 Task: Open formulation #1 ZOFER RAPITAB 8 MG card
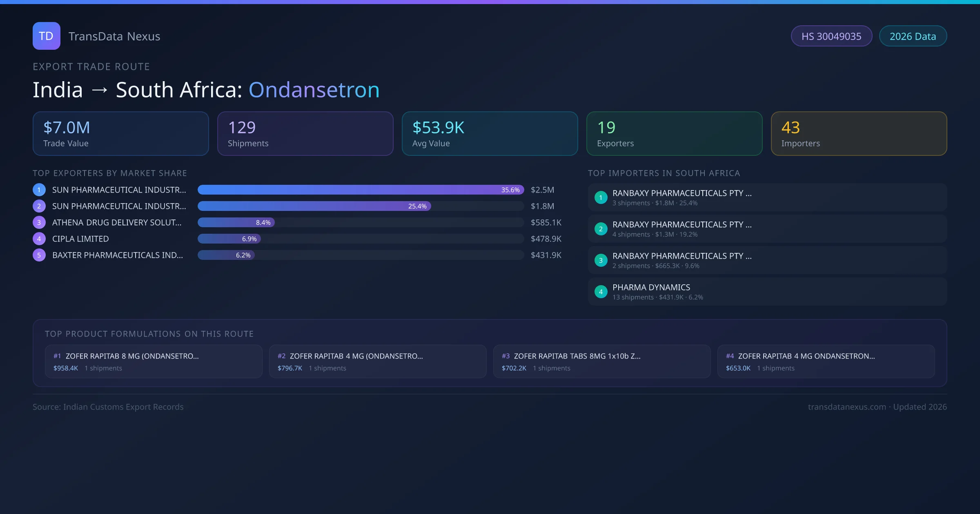pyautogui.click(x=154, y=361)
